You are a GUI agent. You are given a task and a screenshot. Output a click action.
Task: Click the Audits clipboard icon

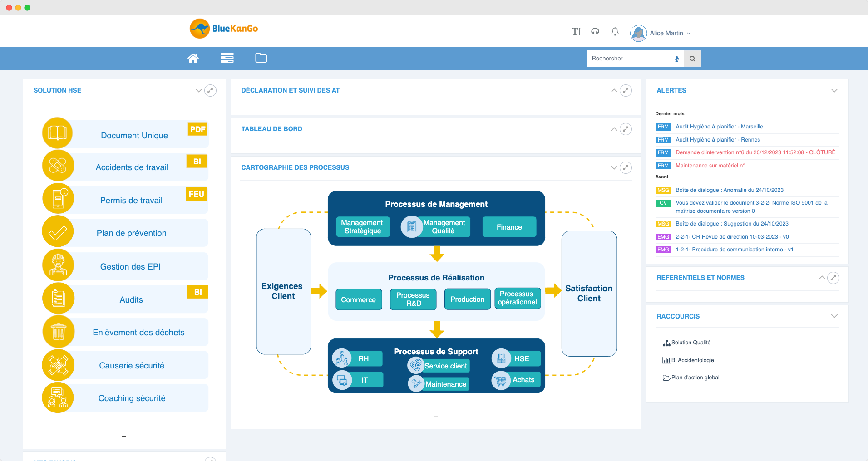[58, 298]
